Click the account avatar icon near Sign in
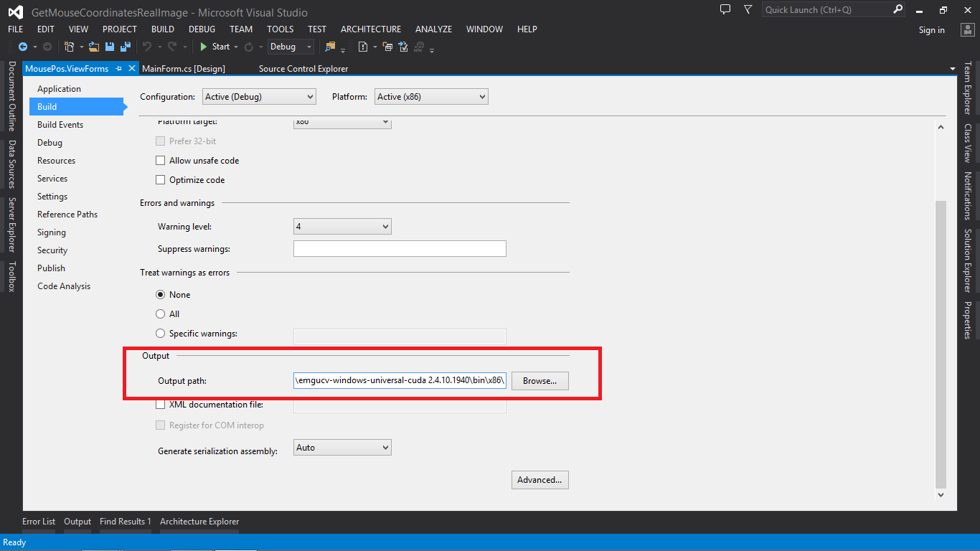The image size is (980, 551). pos(966,29)
